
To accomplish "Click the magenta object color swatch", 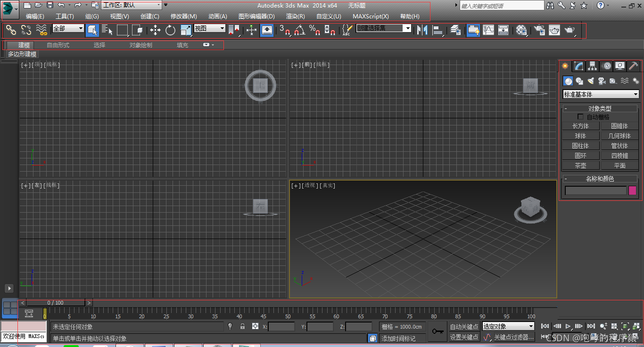I will click(x=633, y=190).
